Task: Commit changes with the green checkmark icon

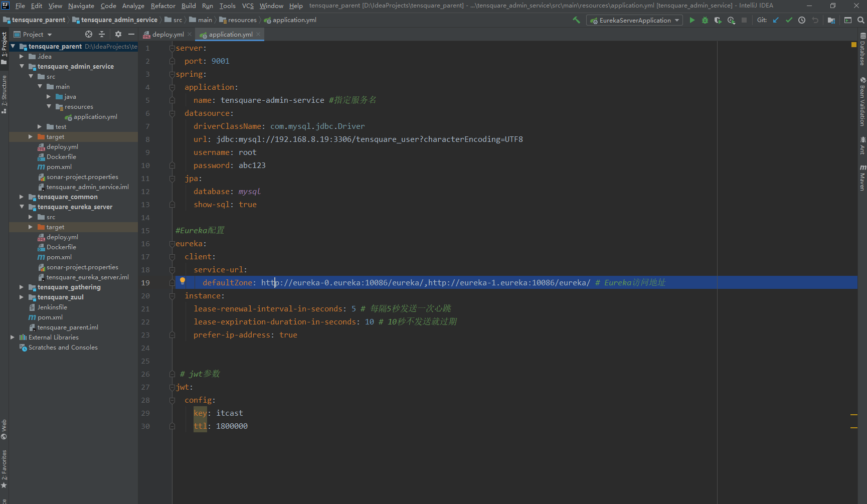Action: pyautogui.click(x=789, y=20)
